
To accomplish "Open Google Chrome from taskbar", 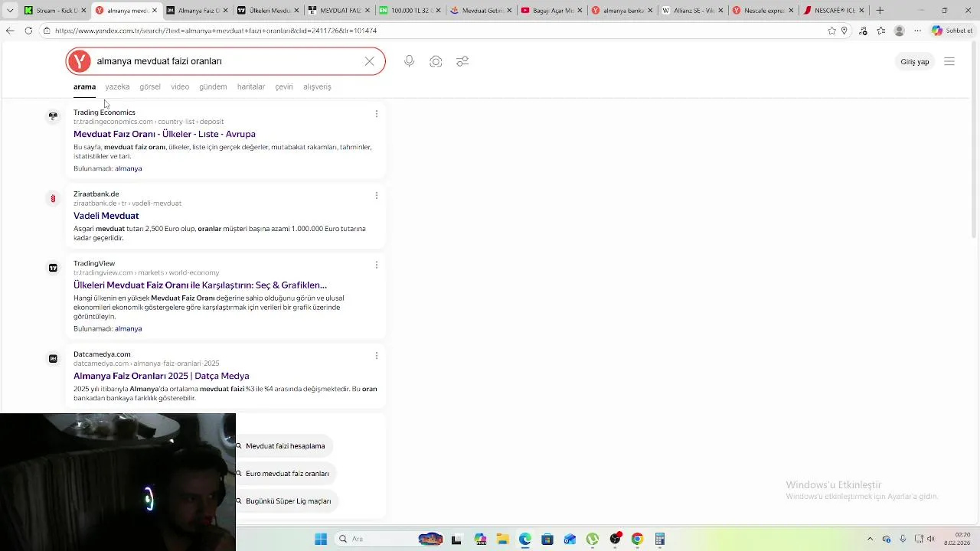I will coord(637,539).
